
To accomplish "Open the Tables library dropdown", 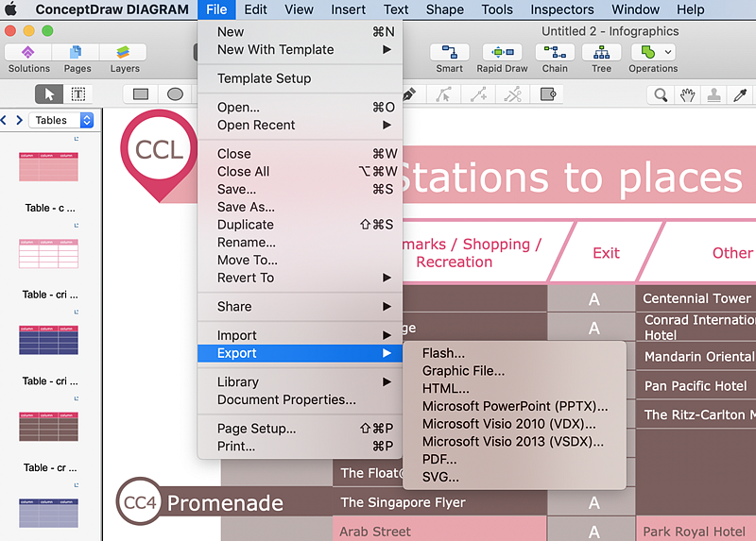I will tap(61, 120).
